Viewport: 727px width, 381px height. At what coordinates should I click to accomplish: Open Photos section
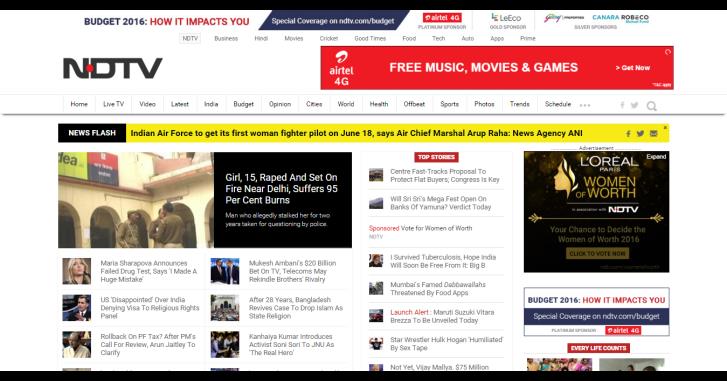[x=484, y=104]
